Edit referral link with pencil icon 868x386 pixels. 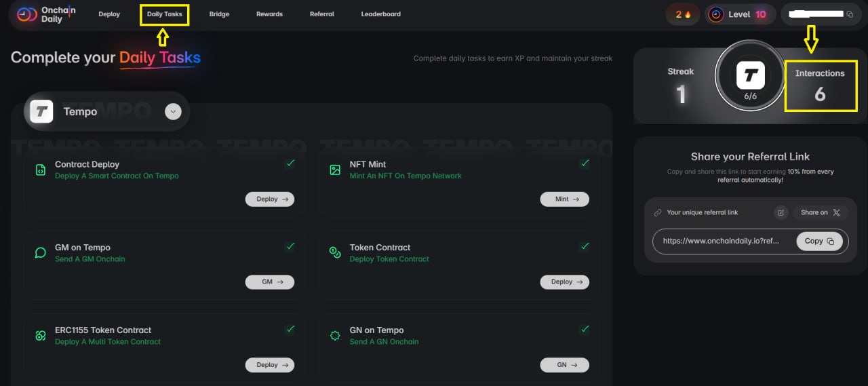(781, 212)
